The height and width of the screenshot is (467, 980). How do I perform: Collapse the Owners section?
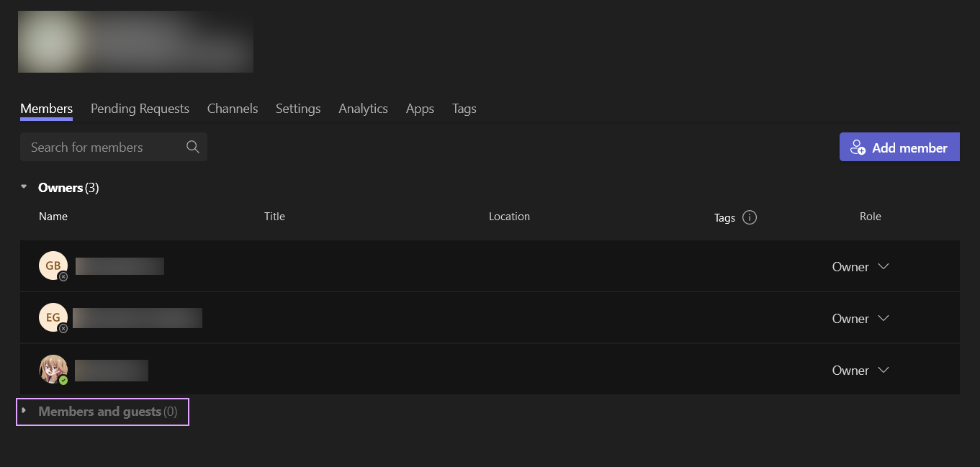(23, 186)
